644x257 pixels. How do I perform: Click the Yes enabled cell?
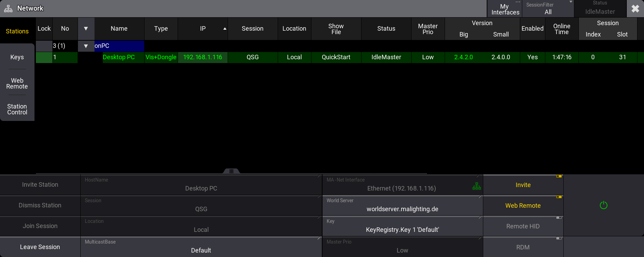[x=533, y=57]
